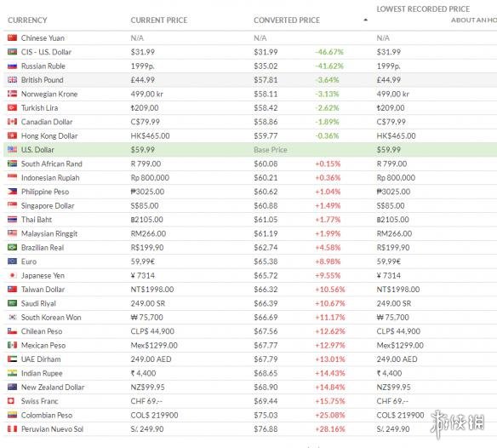Image resolution: width=497 pixels, height=448 pixels.
Task: Click the New Zealand Dollar currency name
Action: (53, 387)
